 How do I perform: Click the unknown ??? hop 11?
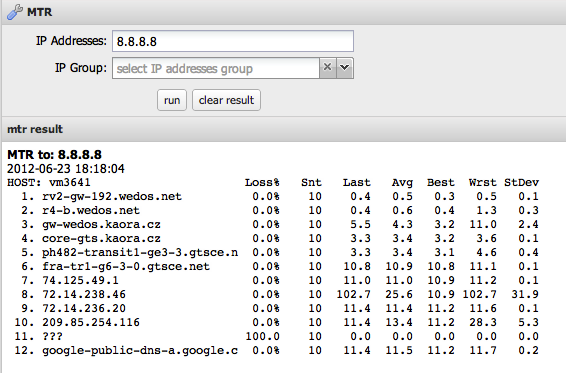(x=53, y=337)
